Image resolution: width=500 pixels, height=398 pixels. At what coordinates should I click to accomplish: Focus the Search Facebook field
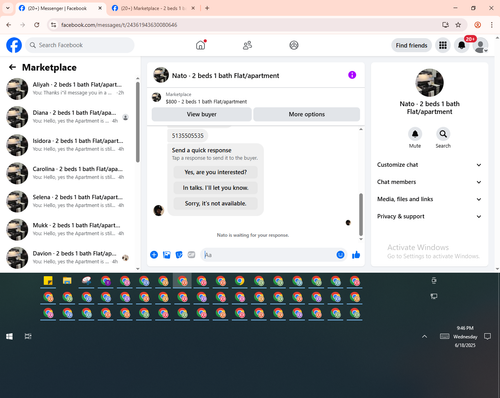click(x=80, y=45)
